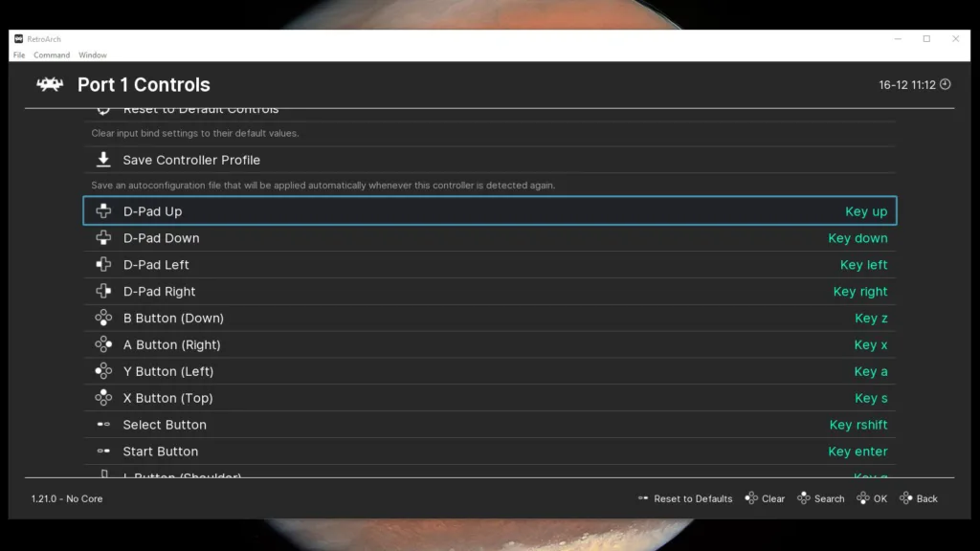Click the download icon for Save Controller Profile
This screenshot has height=551, width=980.
pyautogui.click(x=103, y=159)
